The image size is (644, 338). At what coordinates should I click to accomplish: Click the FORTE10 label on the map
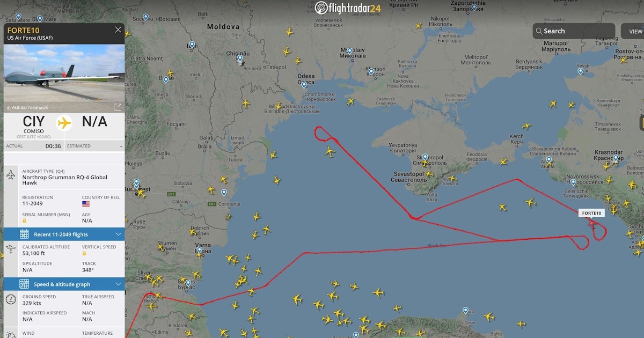tap(591, 213)
